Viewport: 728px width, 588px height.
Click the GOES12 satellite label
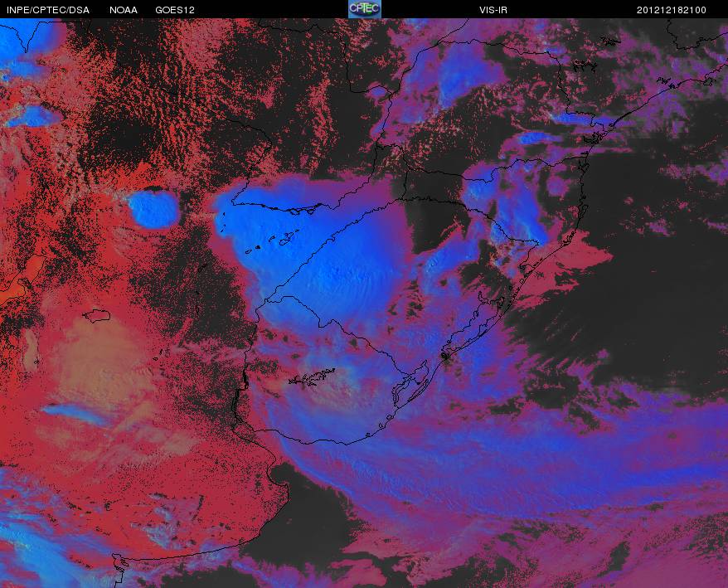(175, 10)
